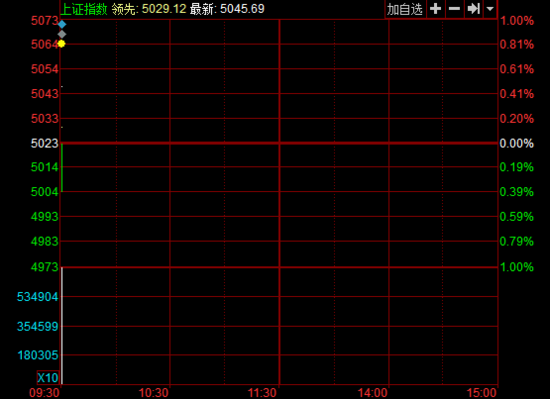Click the jump-to-end arrow icon

coord(473,9)
